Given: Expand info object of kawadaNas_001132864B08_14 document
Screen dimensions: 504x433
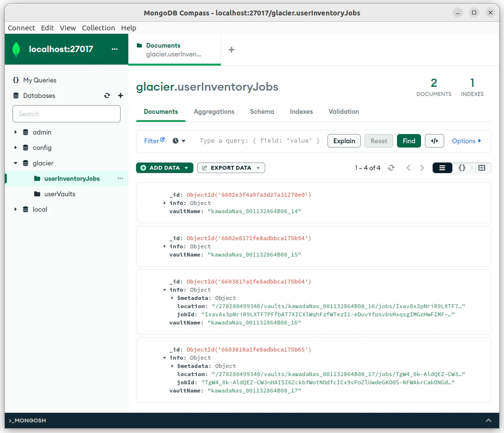Looking at the screenshot, I should click(x=164, y=203).
